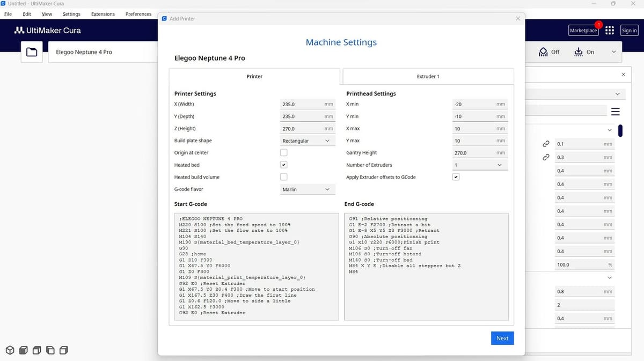Open the G-code flavor dropdown
The width and height of the screenshot is (644, 361).
308,189
